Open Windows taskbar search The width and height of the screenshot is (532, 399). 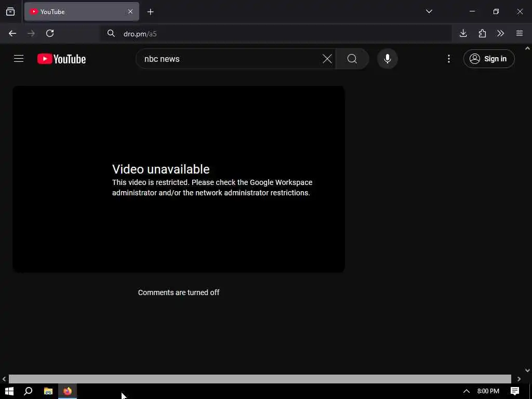pos(28,391)
